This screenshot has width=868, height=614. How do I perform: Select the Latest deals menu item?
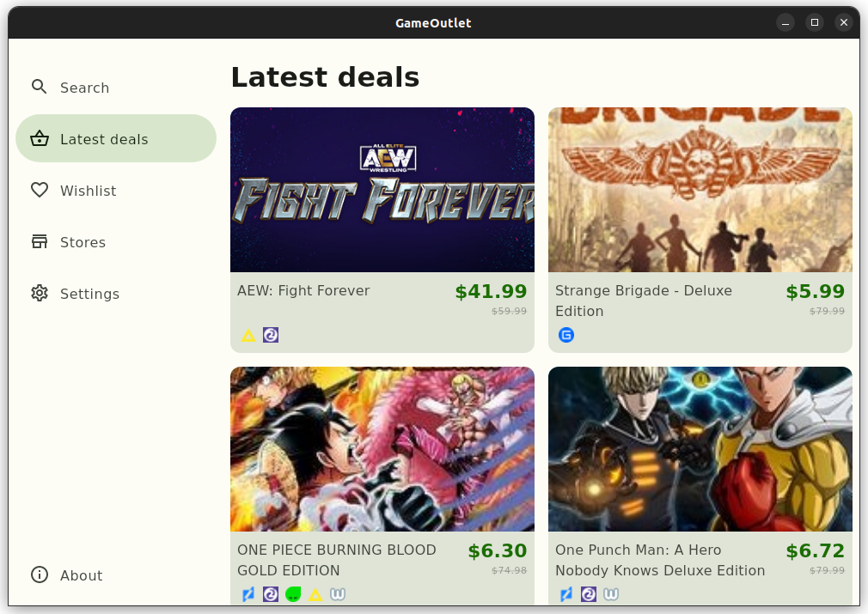point(116,138)
